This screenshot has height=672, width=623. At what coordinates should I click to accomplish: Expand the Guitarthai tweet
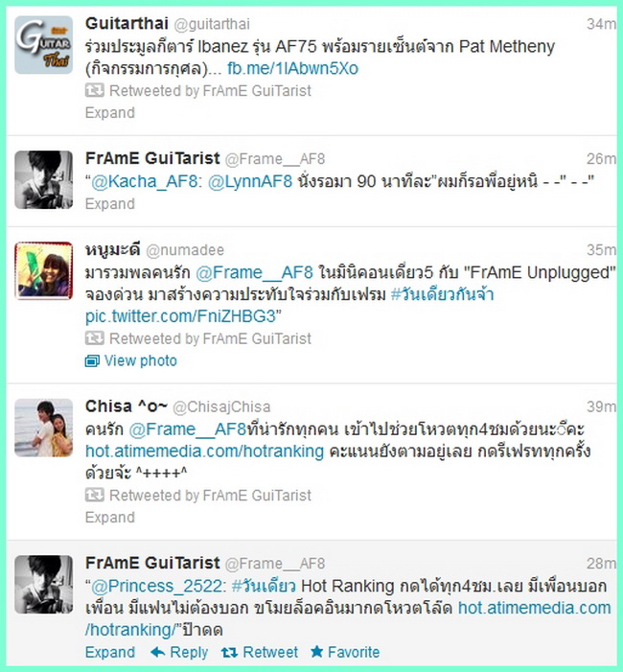[x=110, y=113]
